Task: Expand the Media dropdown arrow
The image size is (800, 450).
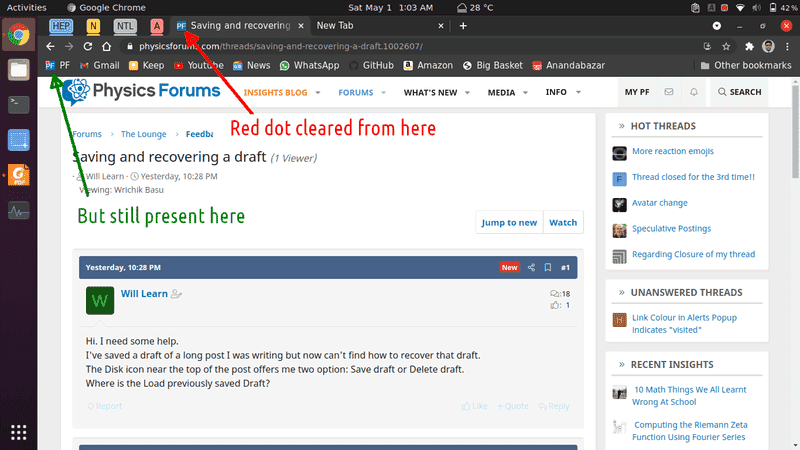Action: click(x=525, y=92)
